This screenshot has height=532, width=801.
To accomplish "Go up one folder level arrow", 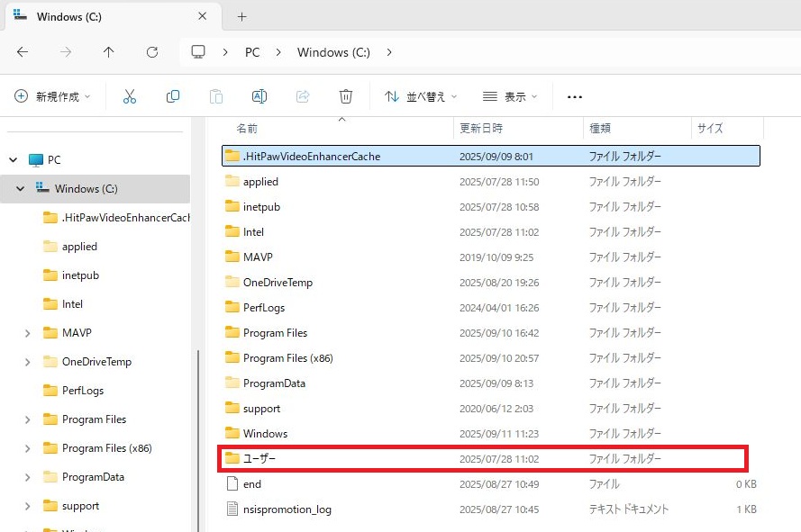I will coord(109,52).
